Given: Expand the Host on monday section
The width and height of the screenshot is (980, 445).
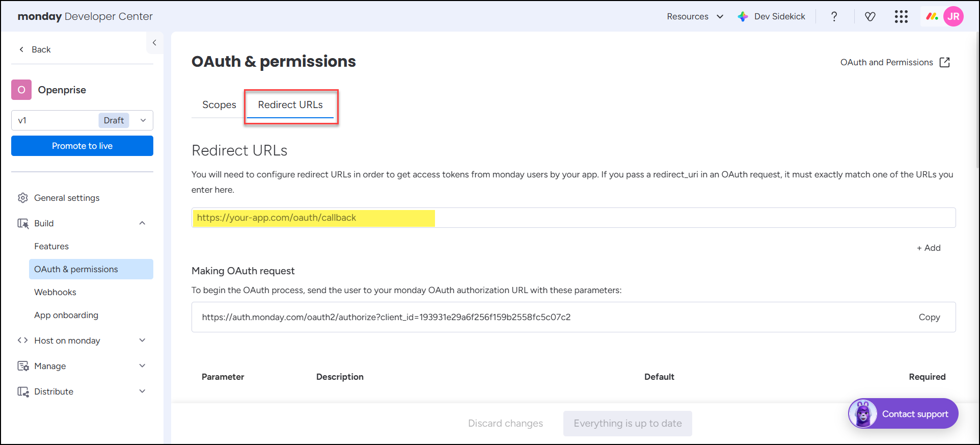Looking at the screenshot, I should click(x=142, y=341).
